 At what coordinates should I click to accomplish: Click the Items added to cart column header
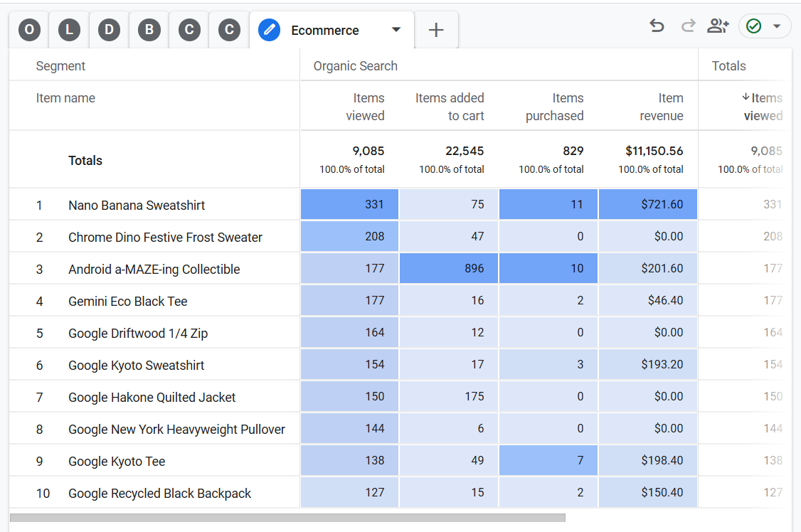coord(450,107)
